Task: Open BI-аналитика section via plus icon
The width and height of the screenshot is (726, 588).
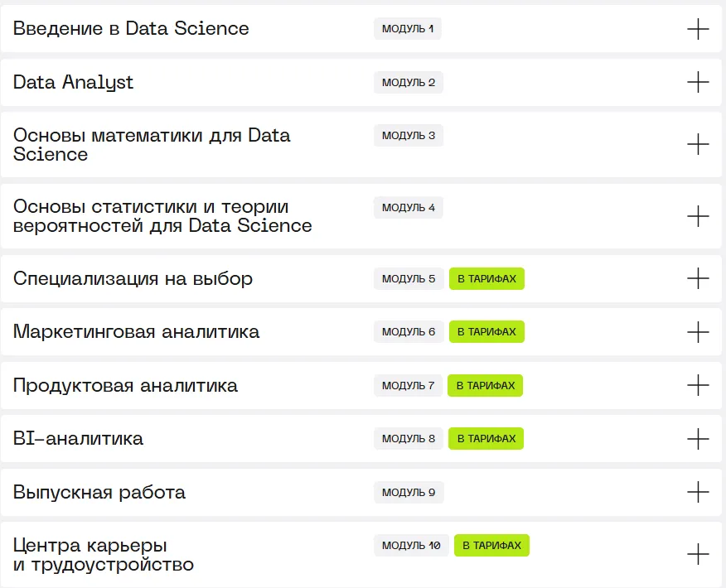Action: (x=698, y=438)
